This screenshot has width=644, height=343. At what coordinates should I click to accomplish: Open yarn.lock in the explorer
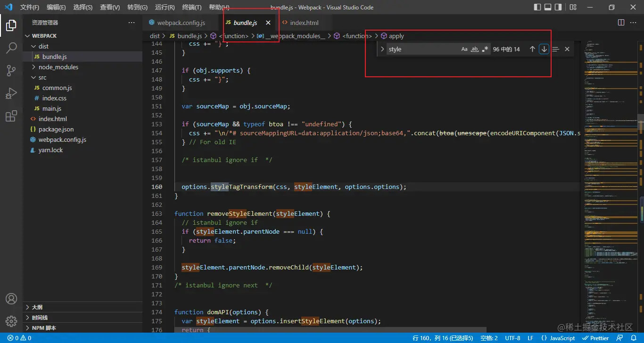(83, 150)
